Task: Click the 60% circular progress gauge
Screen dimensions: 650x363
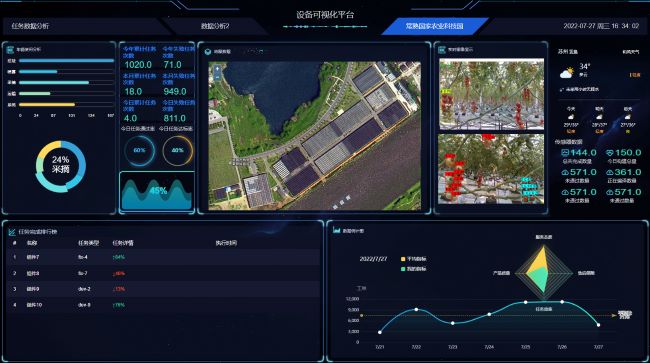Action: click(139, 150)
